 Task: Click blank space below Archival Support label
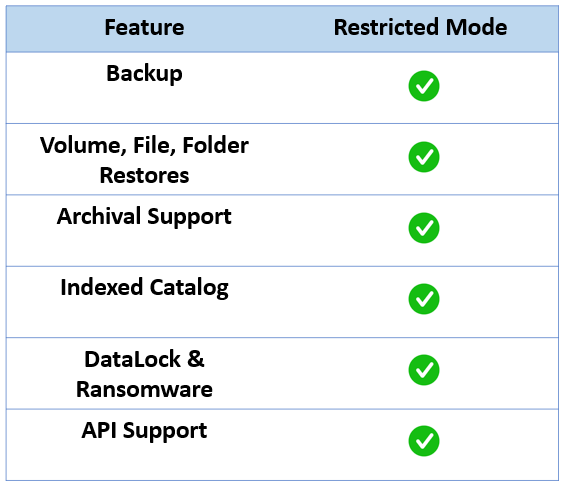144,248
